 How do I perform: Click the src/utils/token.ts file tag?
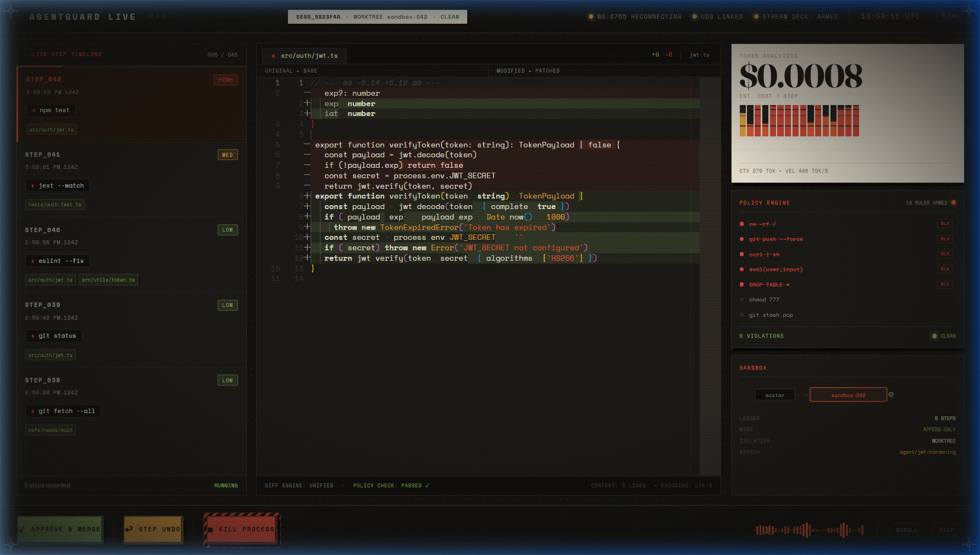(x=108, y=280)
